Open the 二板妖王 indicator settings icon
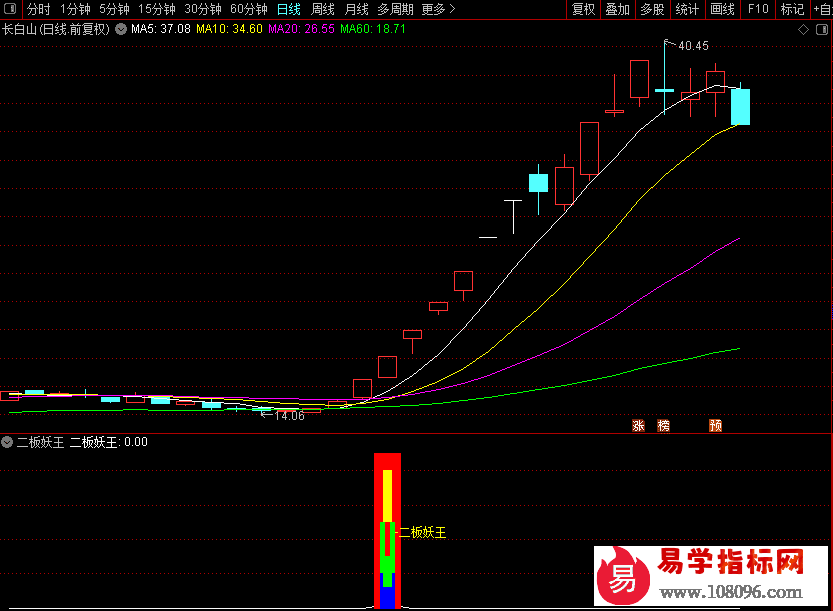This screenshot has width=833, height=611. click(7, 442)
